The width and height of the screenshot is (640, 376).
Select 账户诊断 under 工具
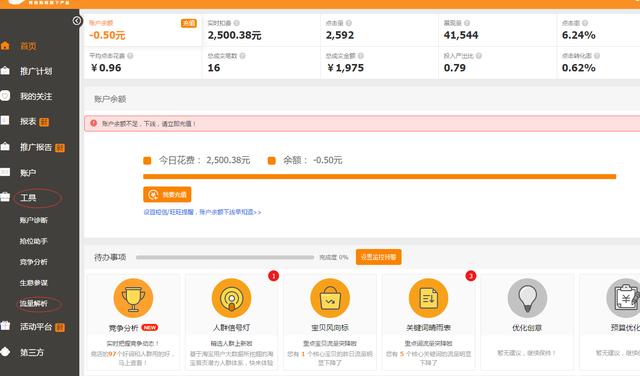[x=33, y=220]
